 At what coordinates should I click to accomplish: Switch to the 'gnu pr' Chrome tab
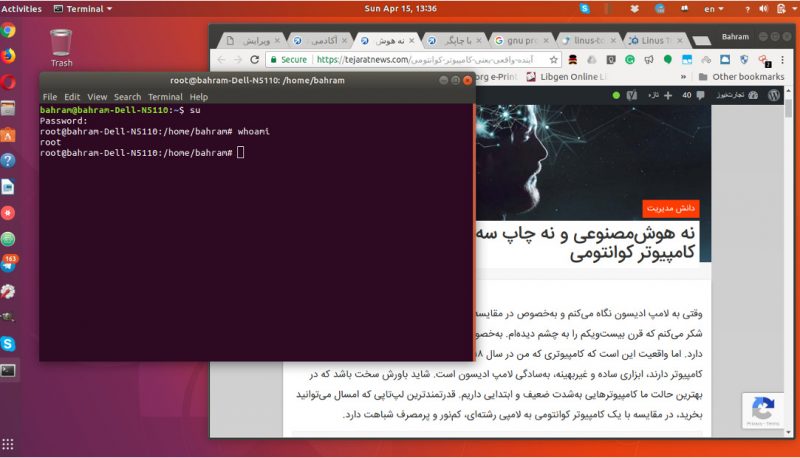(x=522, y=41)
